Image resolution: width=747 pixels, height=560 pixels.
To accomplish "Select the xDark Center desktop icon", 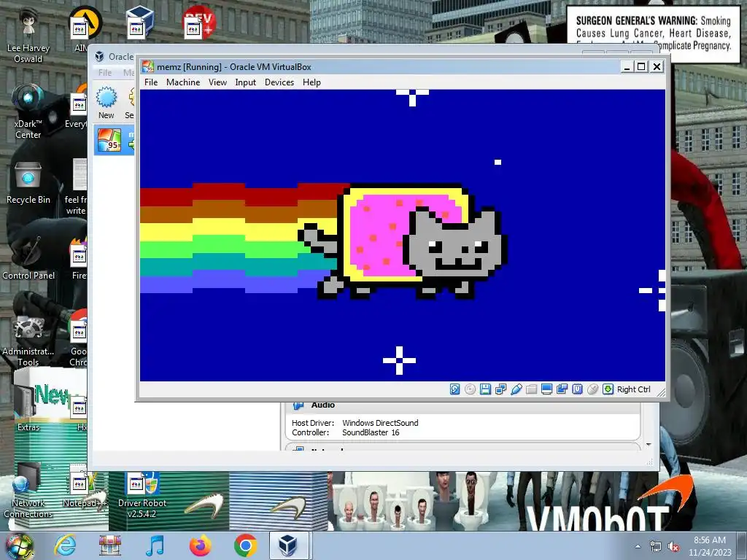I will [28, 112].
